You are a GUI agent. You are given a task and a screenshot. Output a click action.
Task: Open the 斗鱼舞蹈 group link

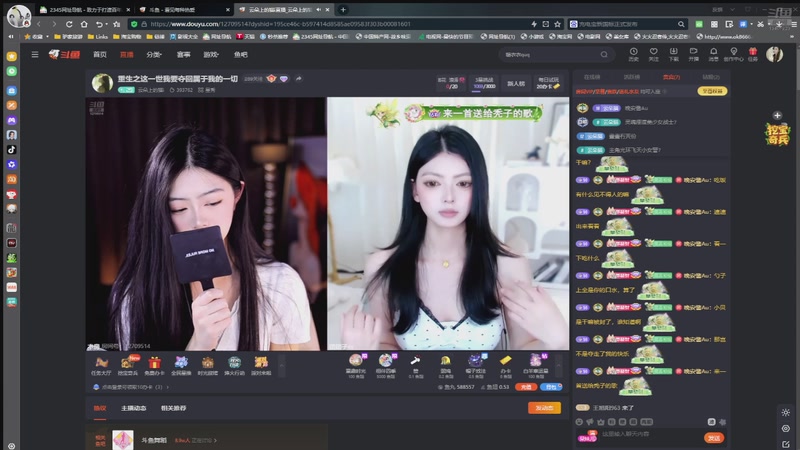pos(154,440)
